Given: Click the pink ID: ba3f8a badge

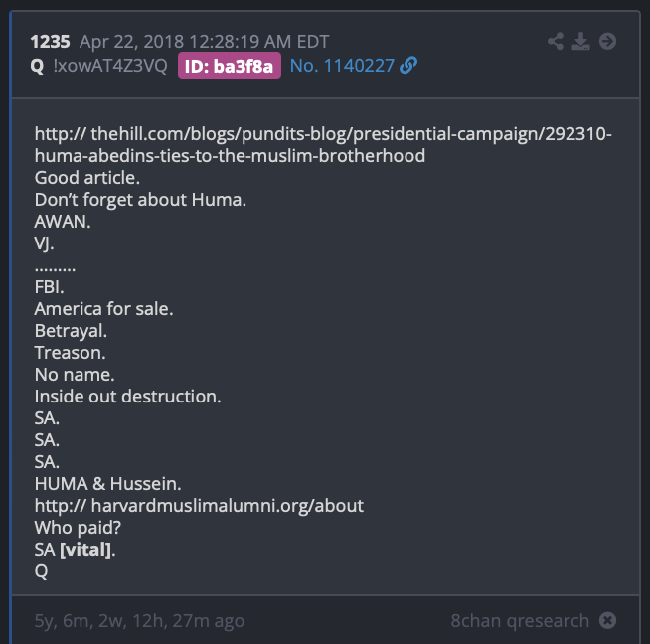Looking at the screenshot, I should pyautogui.click(x=230, y=66).
